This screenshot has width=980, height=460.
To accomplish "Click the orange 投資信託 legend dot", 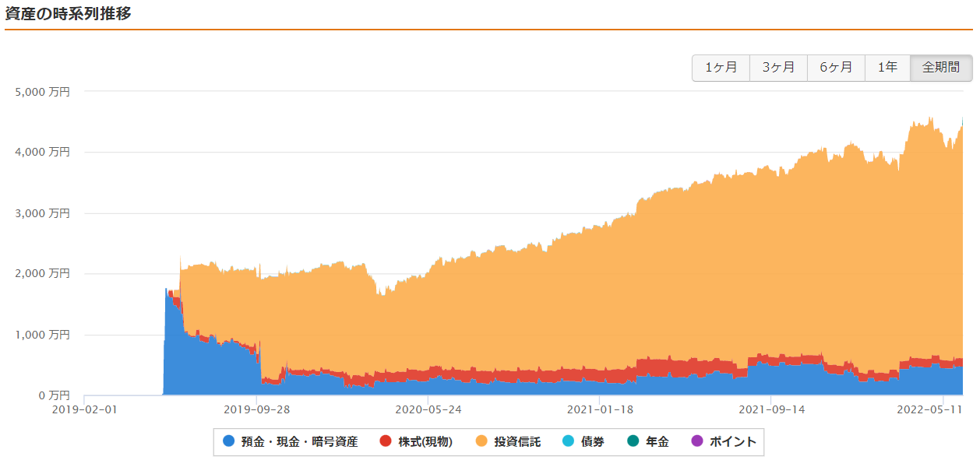I will click(481, 441).
